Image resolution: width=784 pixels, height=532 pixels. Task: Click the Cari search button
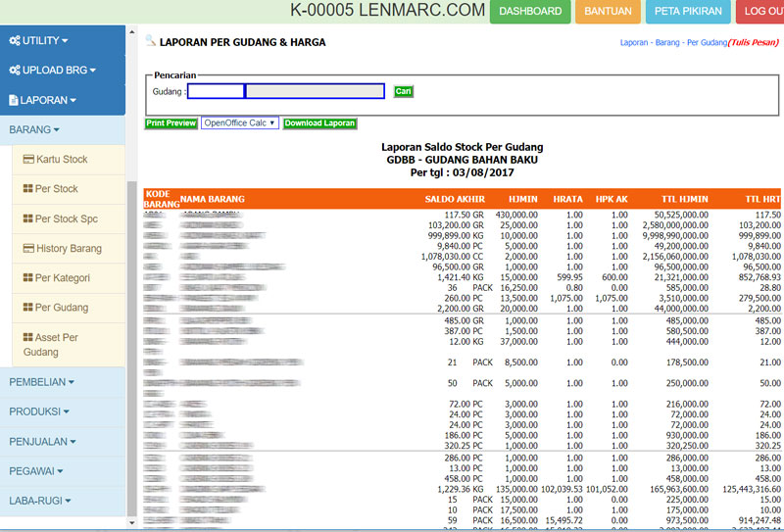403,91
